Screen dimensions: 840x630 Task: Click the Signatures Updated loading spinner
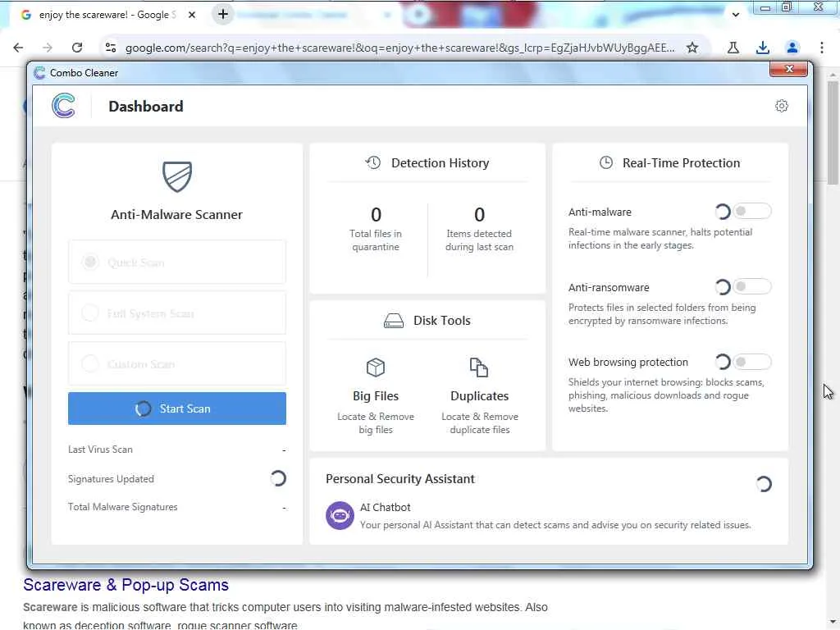pos(278,478)
